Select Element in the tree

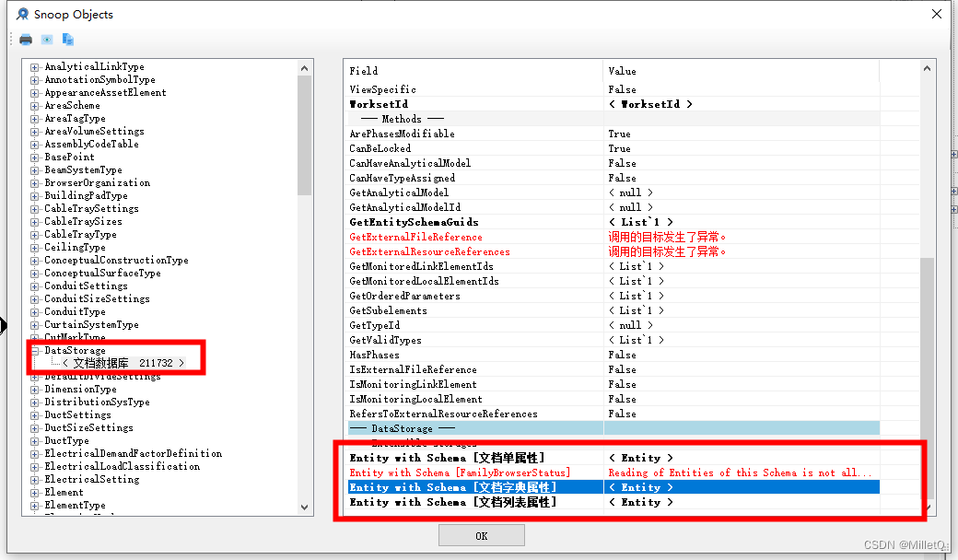pos(64,492)
